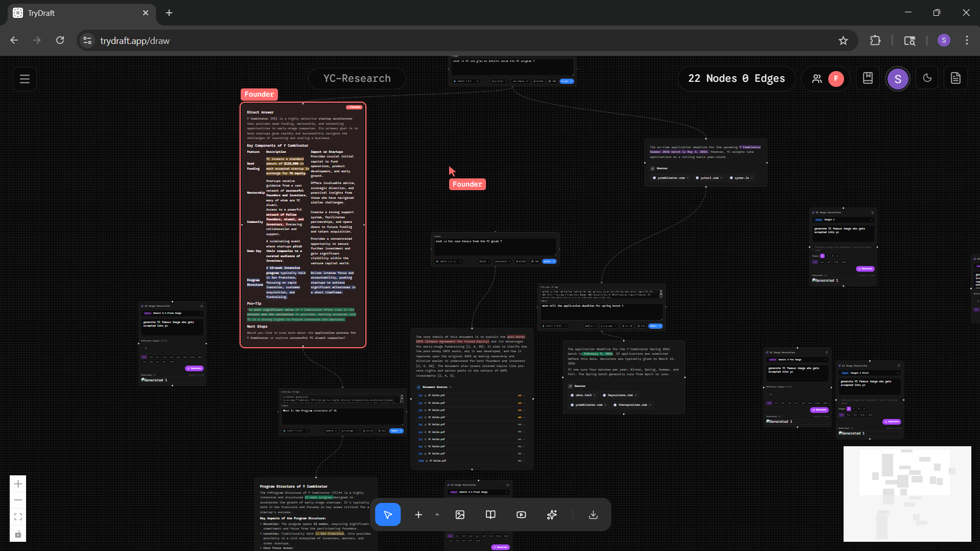Open heysuccess.com source link

[620, 395]
